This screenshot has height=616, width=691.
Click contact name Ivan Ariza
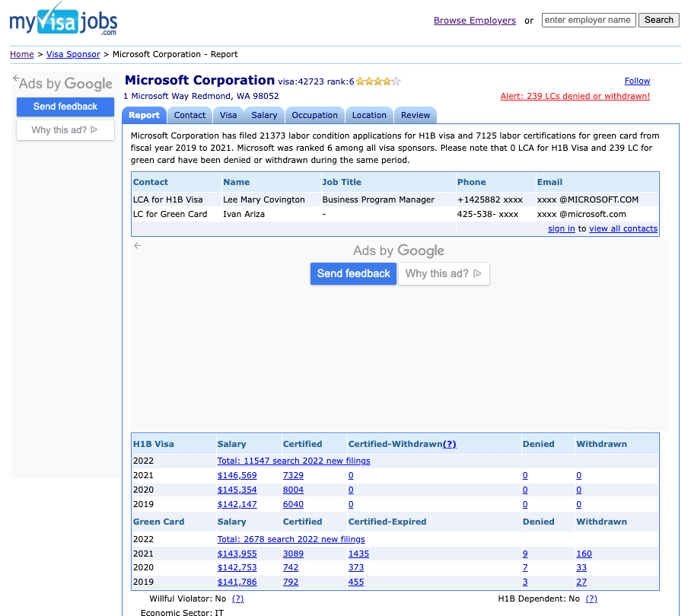[244, 214]
